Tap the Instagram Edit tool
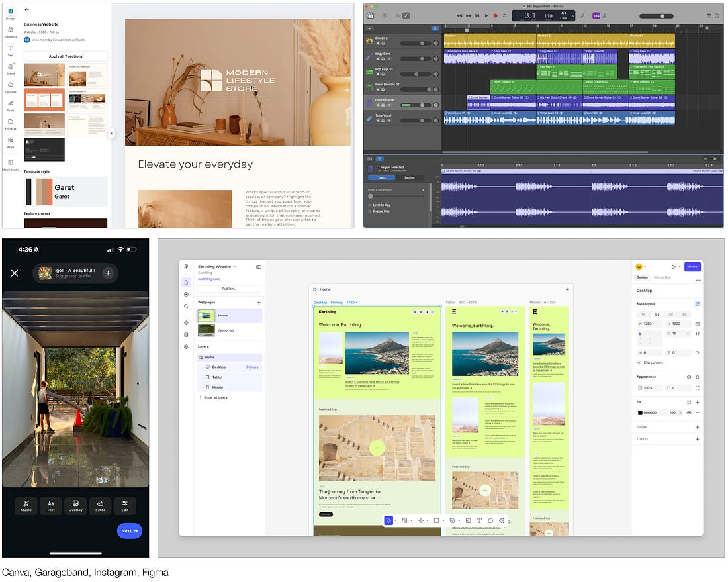This screenshot has width=728, height=582. click(125, 506)
